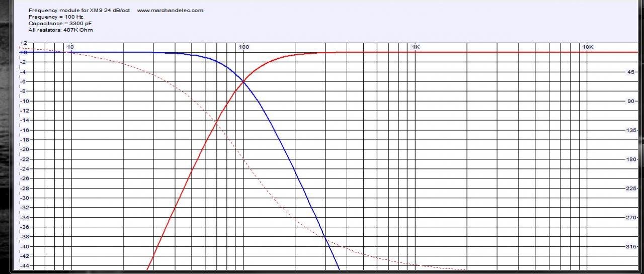
Task: Click where dashed curve crosses blue curve
Action: pos(325,237)
